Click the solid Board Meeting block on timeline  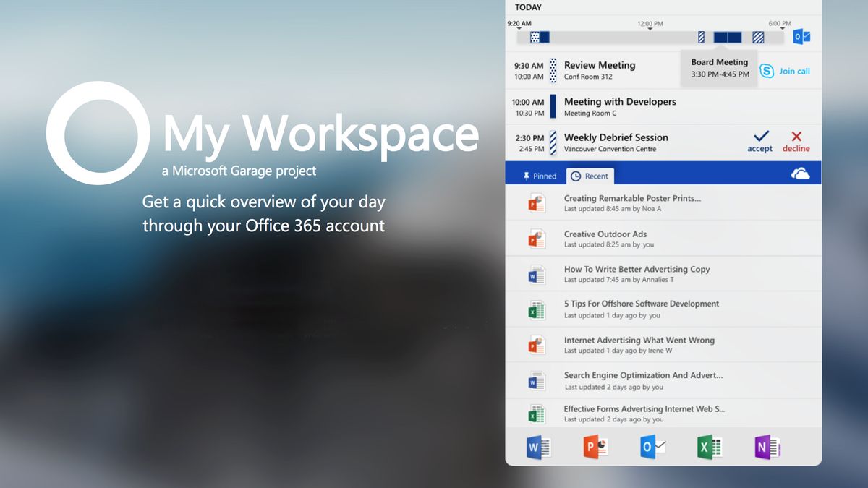pos(728,37)
